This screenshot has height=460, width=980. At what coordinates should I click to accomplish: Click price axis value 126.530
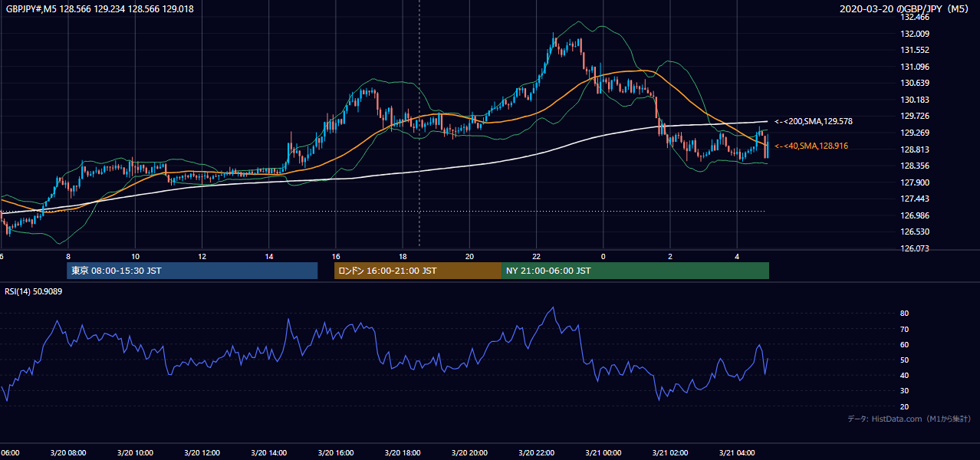(915, 232)
